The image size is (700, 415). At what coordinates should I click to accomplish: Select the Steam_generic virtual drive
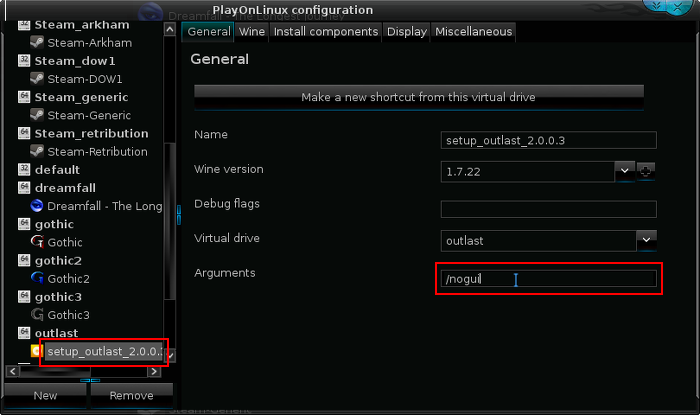(81, 97)
